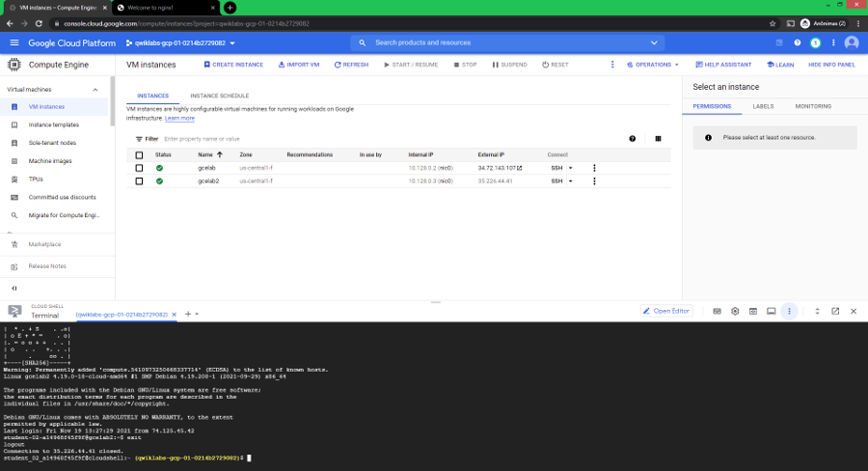The width and height of the screenshot is (868, 471).
Task: Open the Cloud Shell settings gear icon
Action: click(735, 312)
